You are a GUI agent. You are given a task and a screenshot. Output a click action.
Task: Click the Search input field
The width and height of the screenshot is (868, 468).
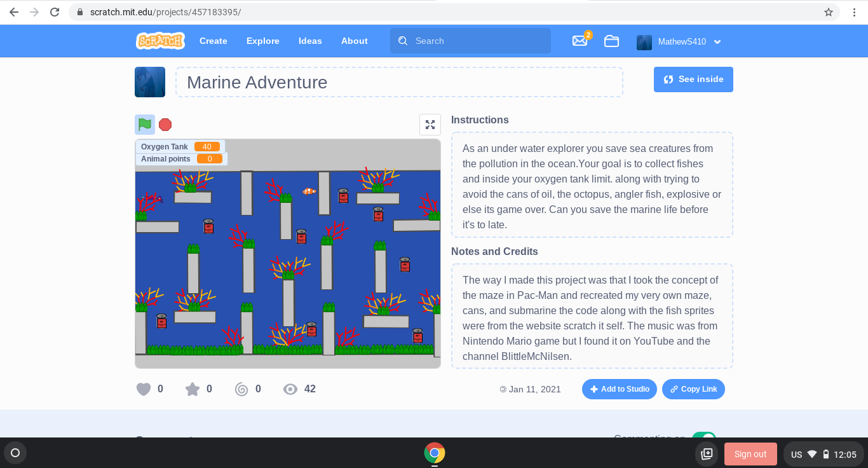pyautogui.click(x=470, y=41)
